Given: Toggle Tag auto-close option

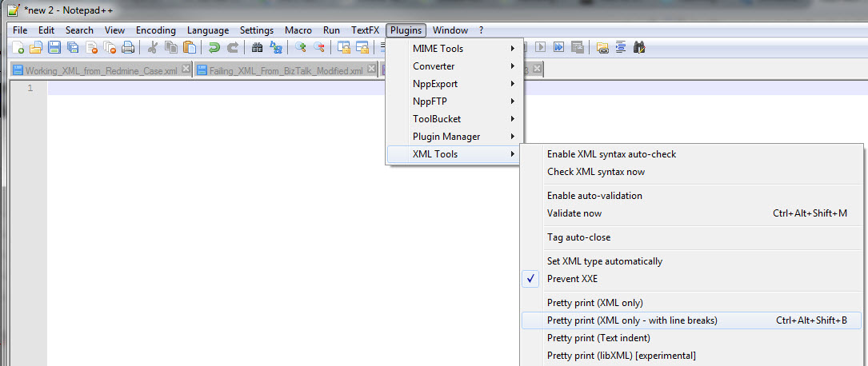Looking at the screenshot, I should coord(692,237).
